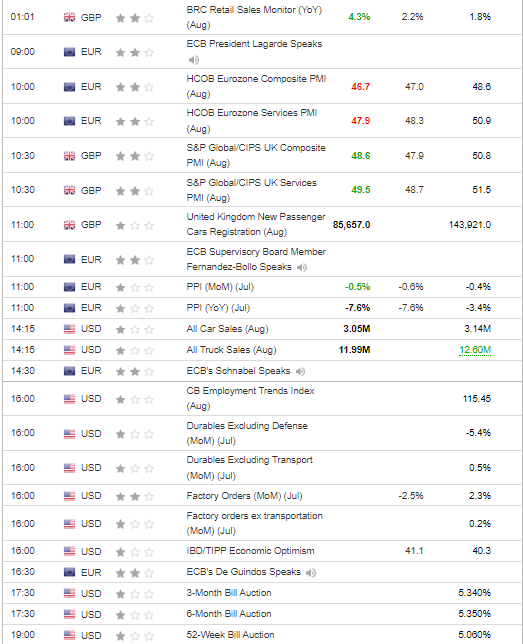523x644 pixels.
Task: Open Factory orders ex transportation event
Action: pyautogui.click(x=254, y=523)
